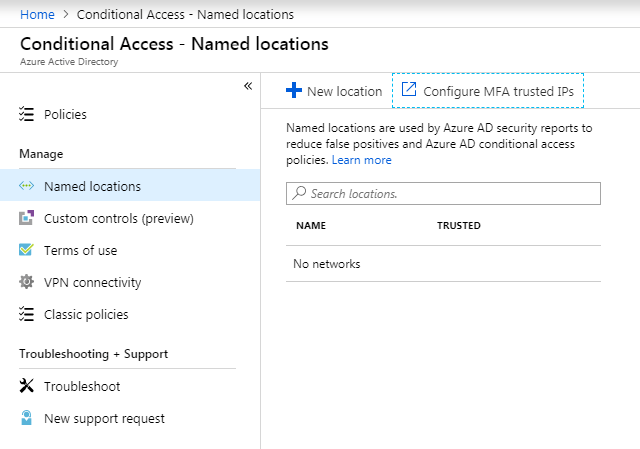This screenshot has height=449, width=640.
Task: Sort by the NAME column header
Action: 311,226
